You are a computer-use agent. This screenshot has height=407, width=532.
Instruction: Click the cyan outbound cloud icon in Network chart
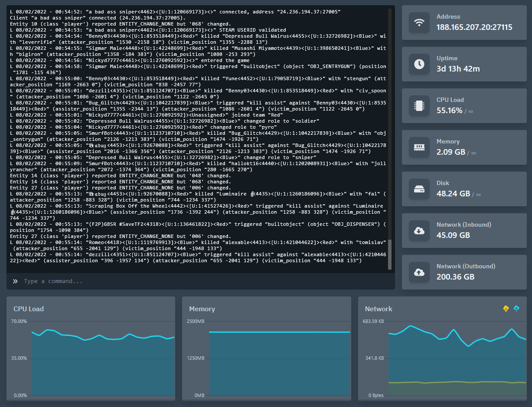pyautogui.click(x=516, y=308)
